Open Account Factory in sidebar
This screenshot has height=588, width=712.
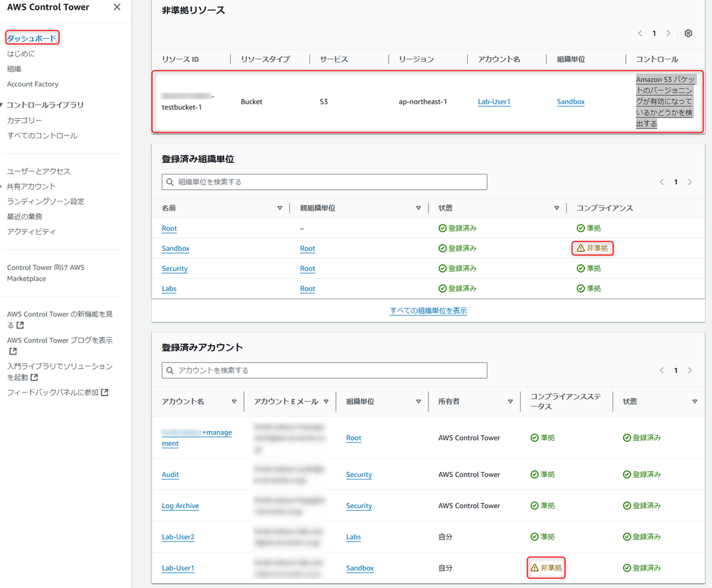click(33, 84)
